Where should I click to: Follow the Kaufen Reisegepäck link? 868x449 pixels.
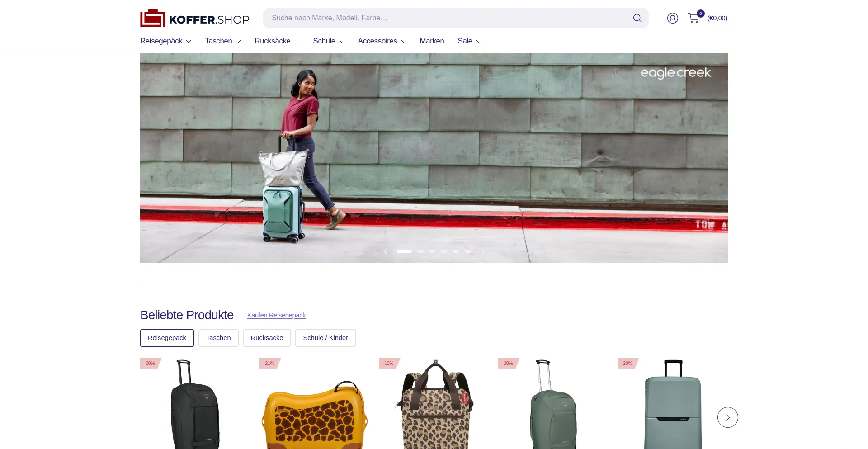point(276,315)
